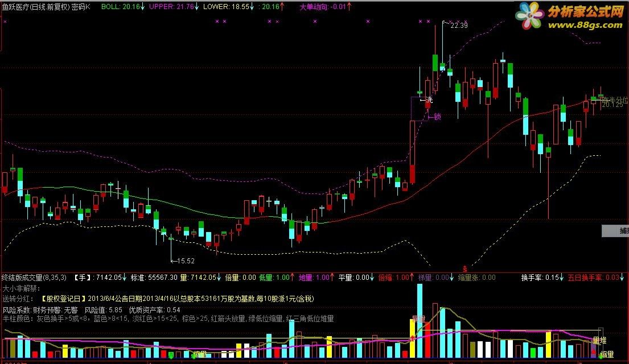
Task: Click the 优质资产率: 0.54 text
Action: point(154,310)
